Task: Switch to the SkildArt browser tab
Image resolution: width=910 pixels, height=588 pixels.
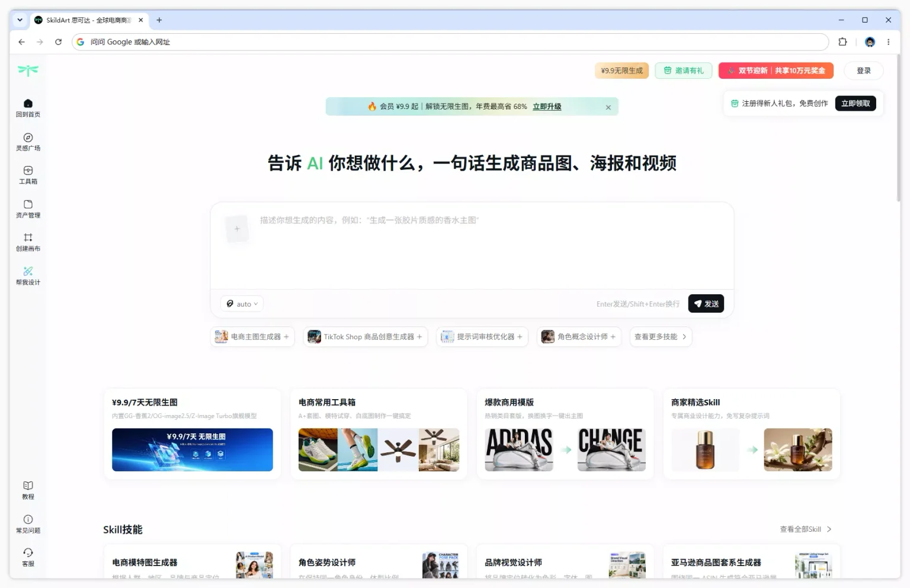Action: [89, 20]
